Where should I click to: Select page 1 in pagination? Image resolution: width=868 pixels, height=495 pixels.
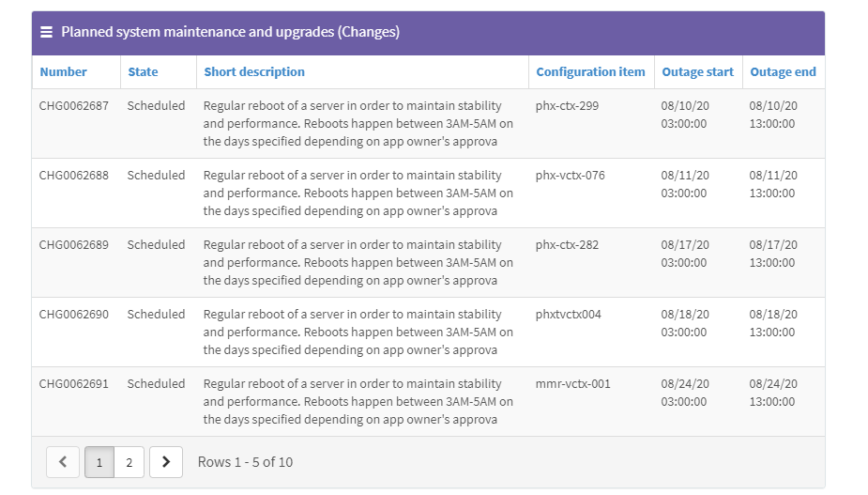point(99,462)
